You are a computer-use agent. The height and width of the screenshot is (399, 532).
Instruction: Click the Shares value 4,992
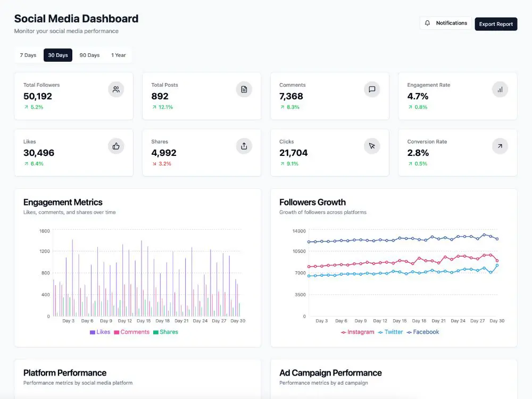point(164,153)
